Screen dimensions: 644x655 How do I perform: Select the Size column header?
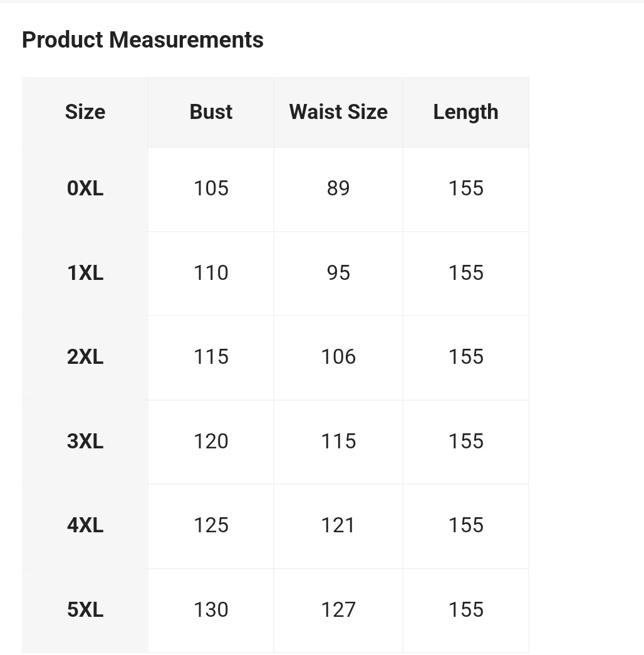pyautogui.click(x=85, y=112)
